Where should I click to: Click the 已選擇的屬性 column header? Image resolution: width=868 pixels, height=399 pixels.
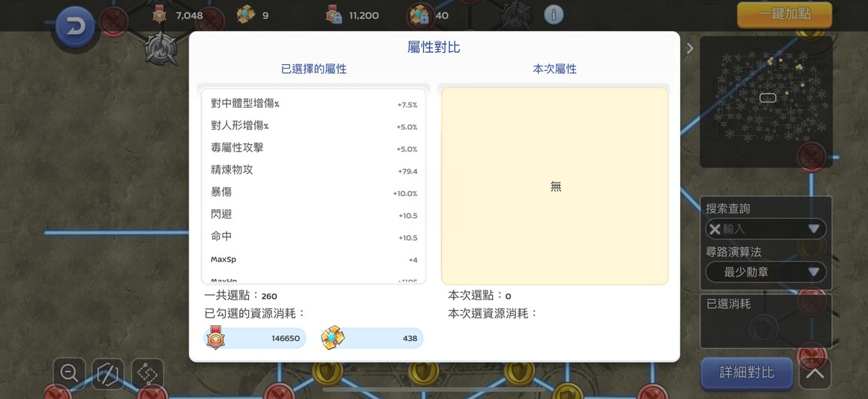[x=313, y=69]
